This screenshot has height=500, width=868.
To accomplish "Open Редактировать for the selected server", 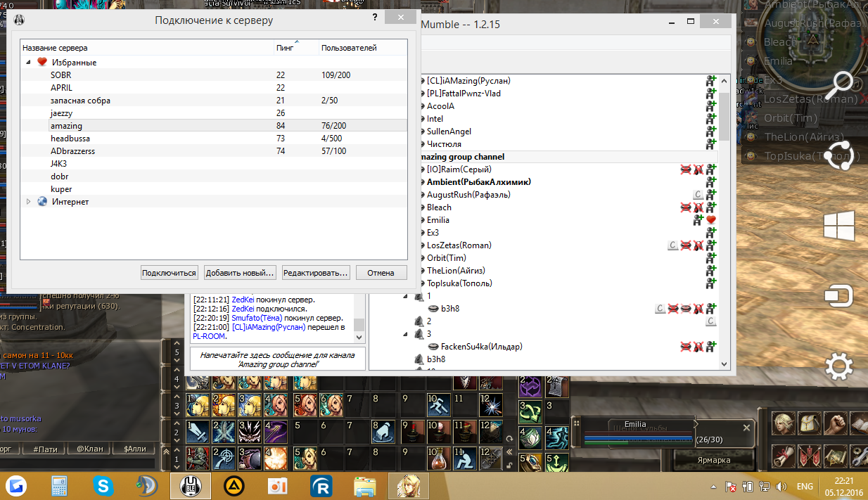I will 315,273.
